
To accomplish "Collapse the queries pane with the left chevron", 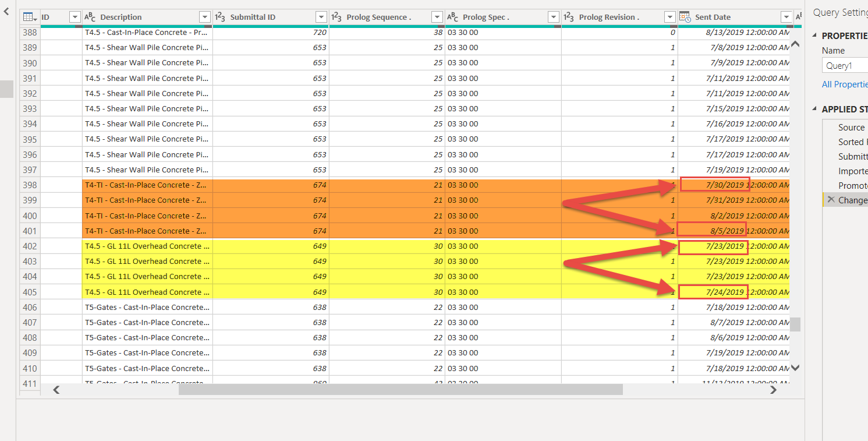I will (6, 11).
